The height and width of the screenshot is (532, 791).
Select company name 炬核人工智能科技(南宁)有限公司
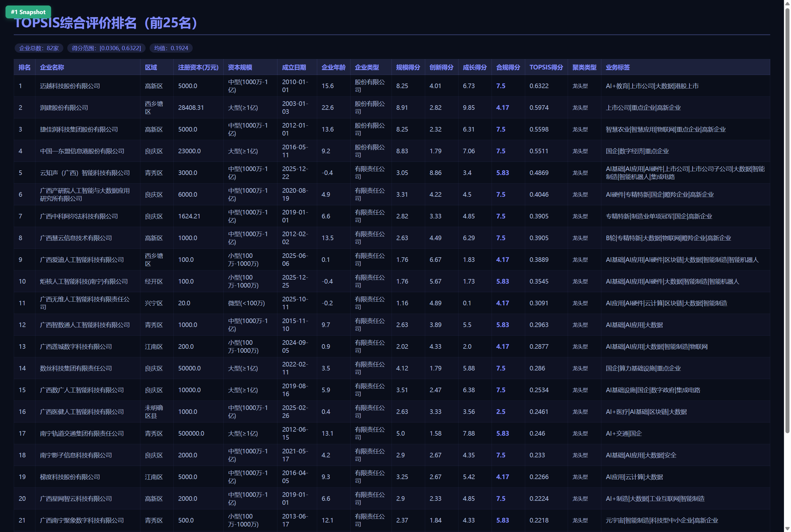click(x=84, y=281)
